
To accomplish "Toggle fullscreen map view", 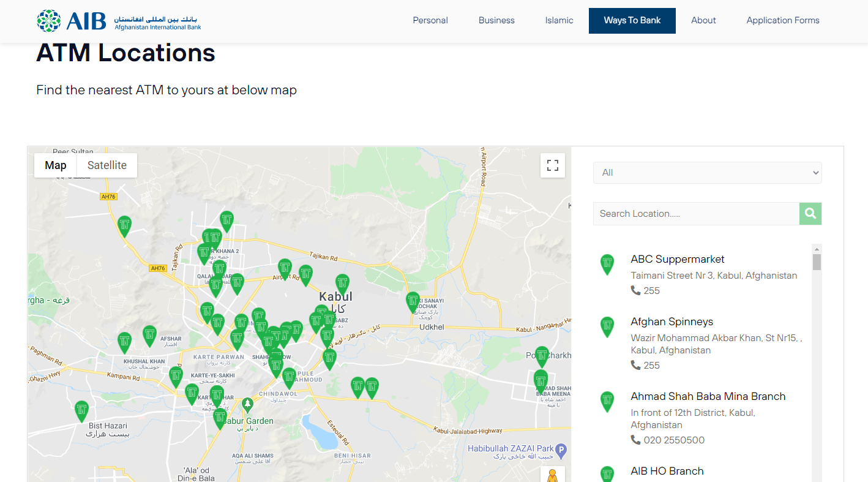I will point(553,165).
